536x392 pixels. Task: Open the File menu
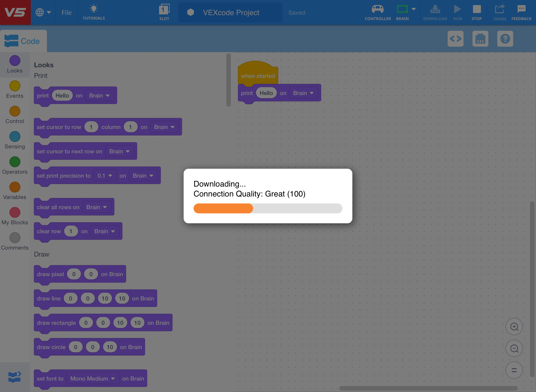tap(66, 12)
